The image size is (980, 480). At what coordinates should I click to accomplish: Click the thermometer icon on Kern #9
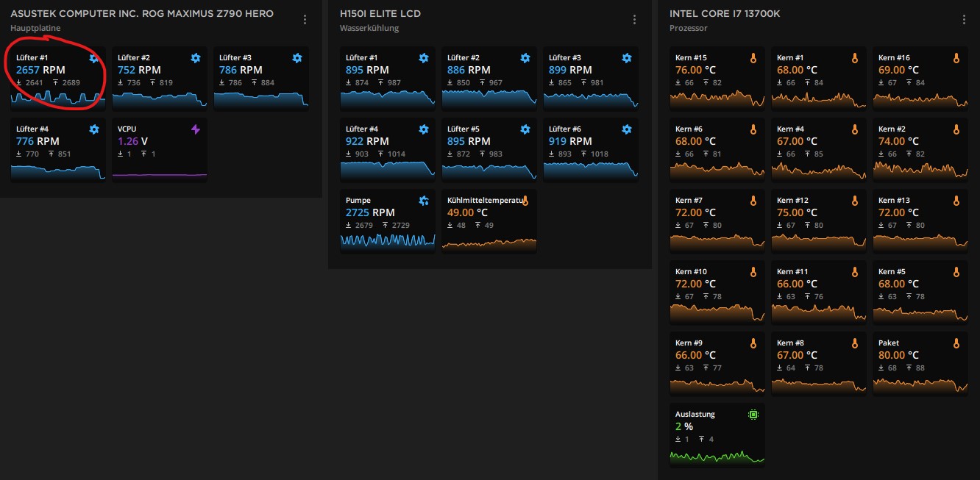click(753, 343)
